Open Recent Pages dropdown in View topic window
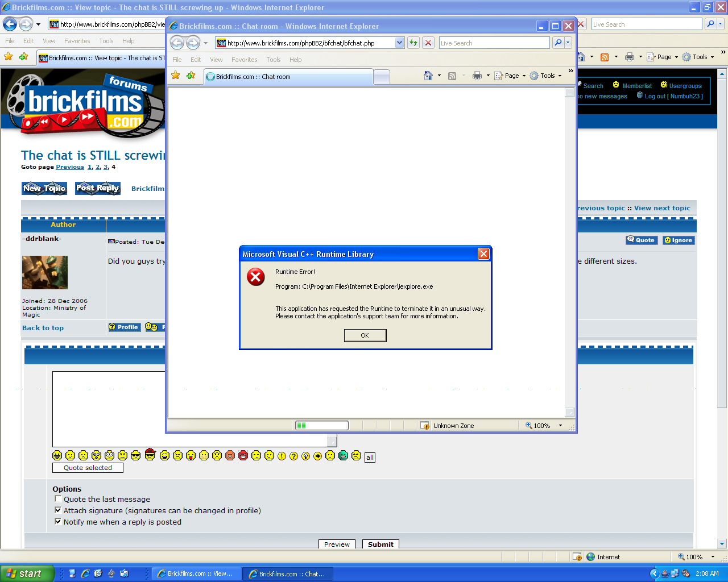This screenshot has width=728, height=582. (38, 24)
